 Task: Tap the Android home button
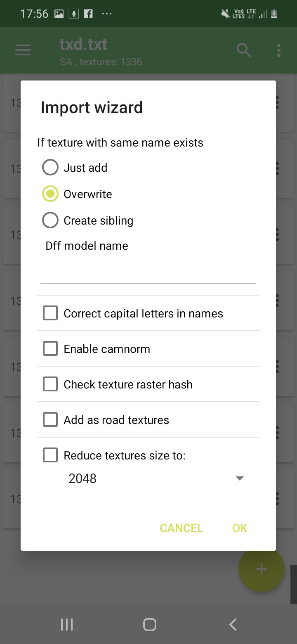pos(150,625)
